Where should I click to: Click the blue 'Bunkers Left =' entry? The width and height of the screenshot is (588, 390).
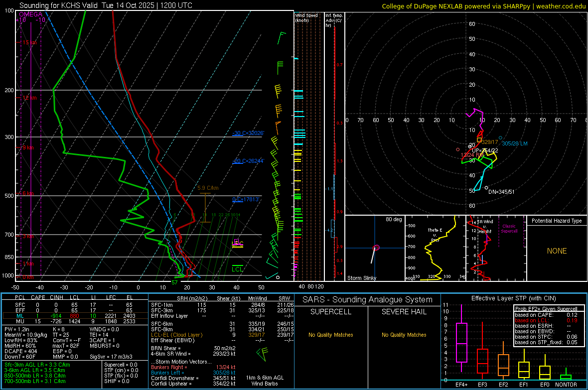193,373
